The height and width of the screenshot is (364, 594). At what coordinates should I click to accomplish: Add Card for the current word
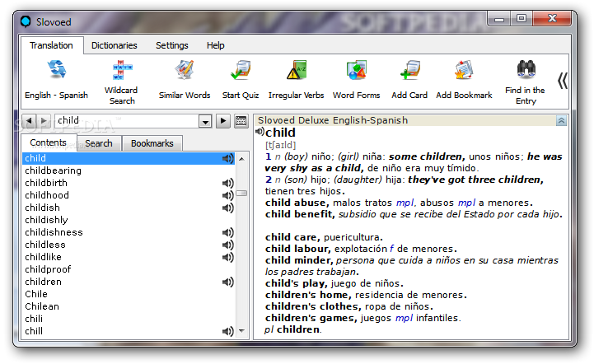pos(409,79)
